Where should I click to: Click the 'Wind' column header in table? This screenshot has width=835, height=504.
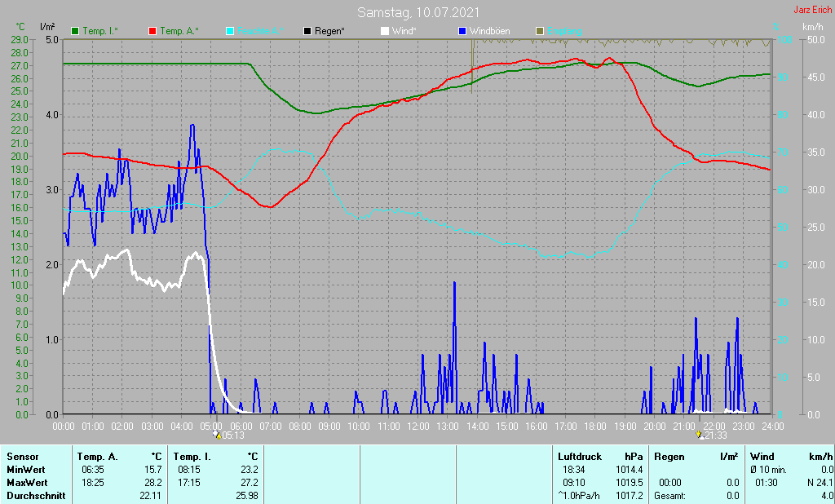(x=762, y=458)
